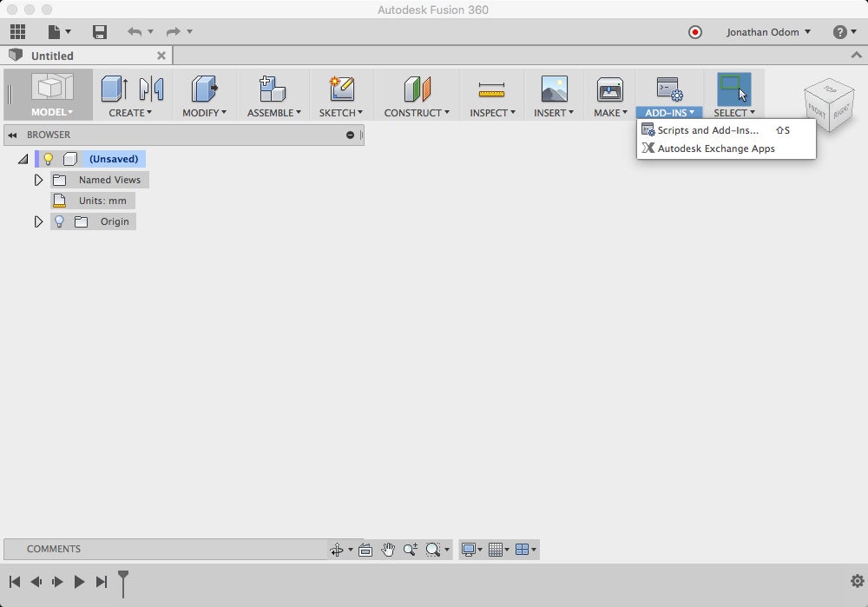Open the CREATE dropdown menu
Screen dimensions: 868x607
pos(130,112)
